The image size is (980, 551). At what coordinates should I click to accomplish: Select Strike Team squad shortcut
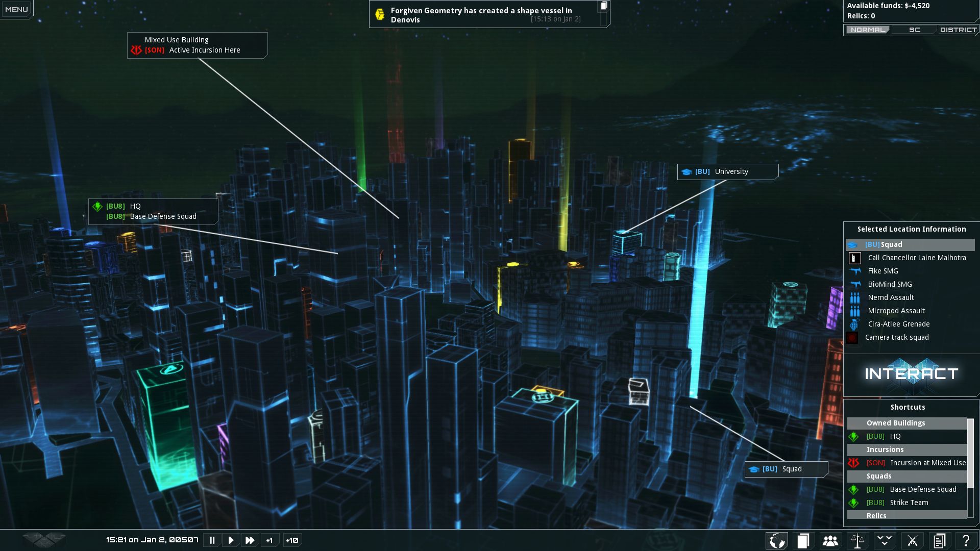(x=909, y=503)
